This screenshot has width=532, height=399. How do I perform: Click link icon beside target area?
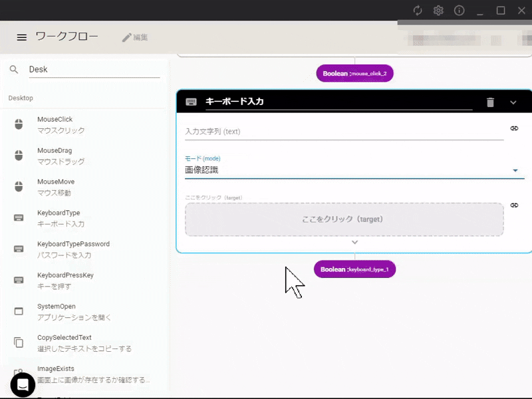tap(514, 205)
